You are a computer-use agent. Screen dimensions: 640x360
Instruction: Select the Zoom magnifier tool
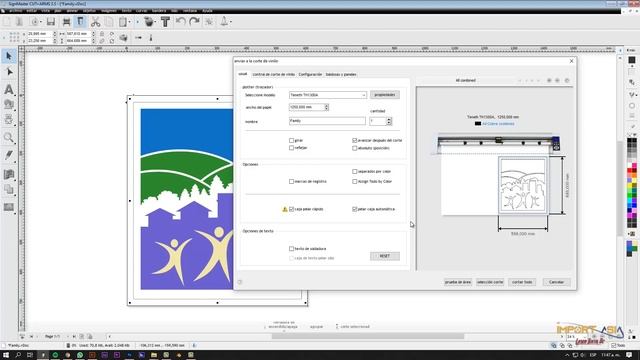pos(9,138)
